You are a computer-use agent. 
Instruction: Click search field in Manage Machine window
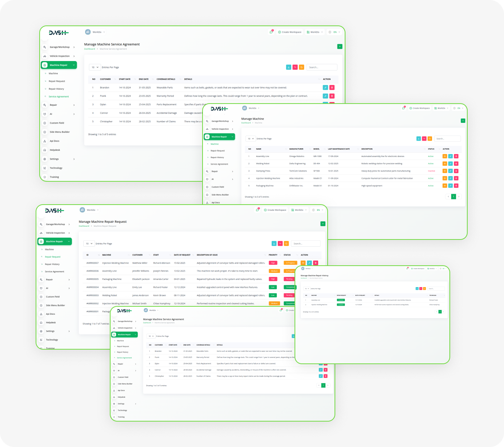click(447, 138)
